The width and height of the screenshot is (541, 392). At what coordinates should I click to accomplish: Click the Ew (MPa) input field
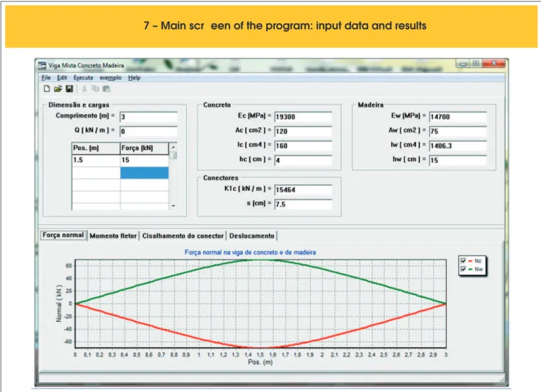(458, 117)
